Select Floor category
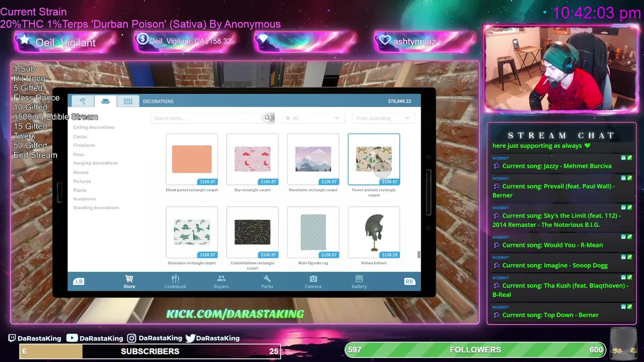 pos(79,154)
